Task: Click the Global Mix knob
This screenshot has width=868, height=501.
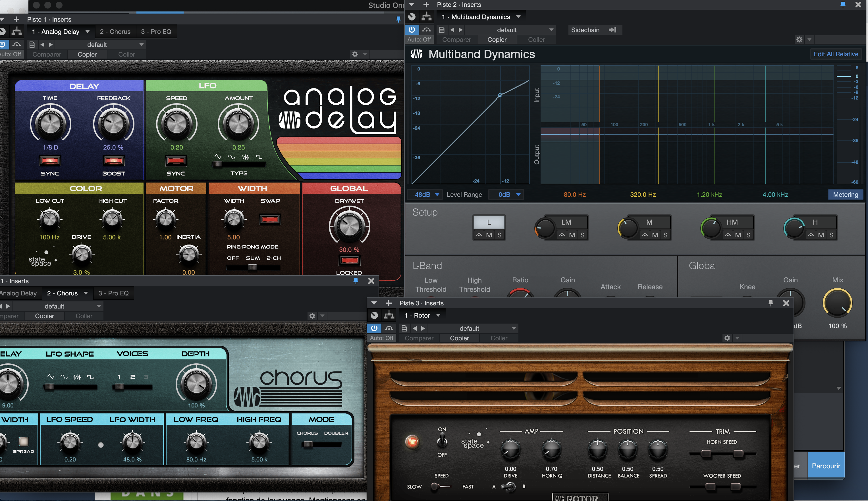Action: tap(837, 303)
